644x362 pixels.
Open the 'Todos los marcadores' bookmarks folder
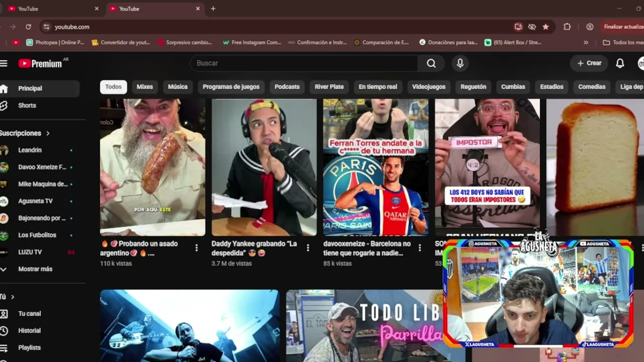point(623,42)
